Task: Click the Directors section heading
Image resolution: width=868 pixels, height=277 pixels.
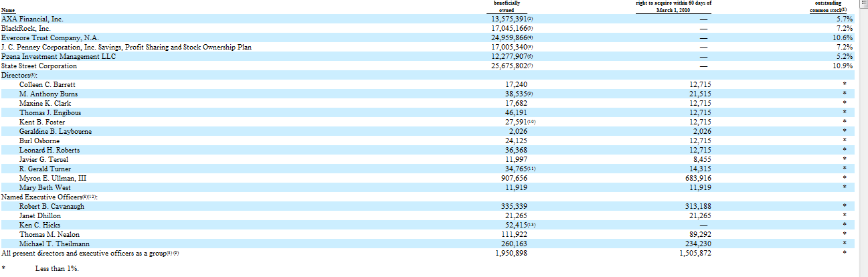Action: click(x=19, y=76)
